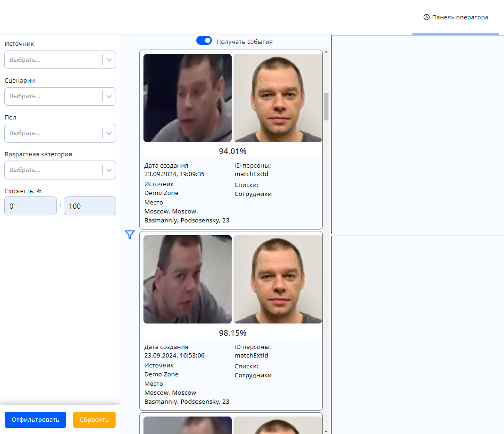
Task: Toggle the Получать события switch
Action: click(x=204, y=41)
